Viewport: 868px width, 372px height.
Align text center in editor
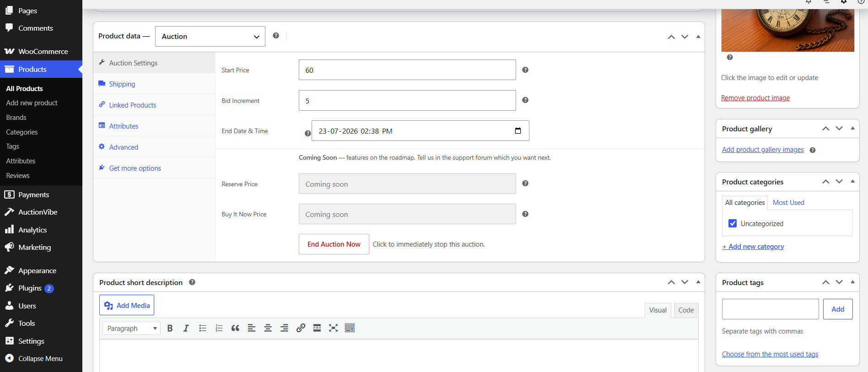click(268, 328)
